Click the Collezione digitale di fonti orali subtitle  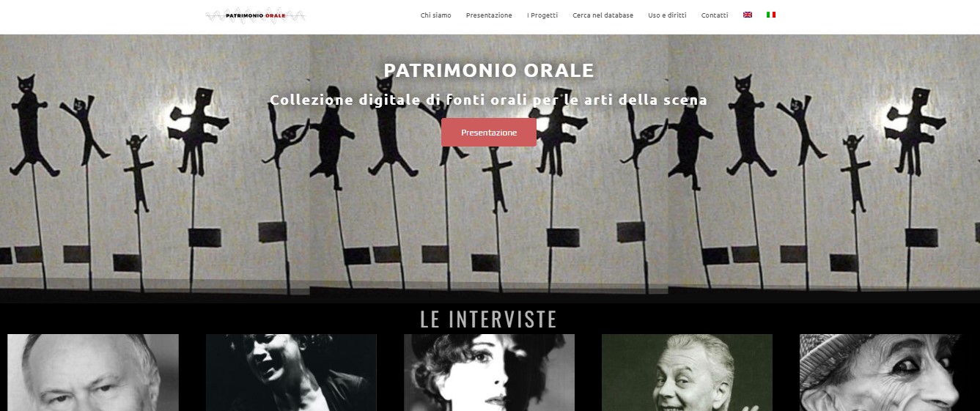click(x=489, y=100)
